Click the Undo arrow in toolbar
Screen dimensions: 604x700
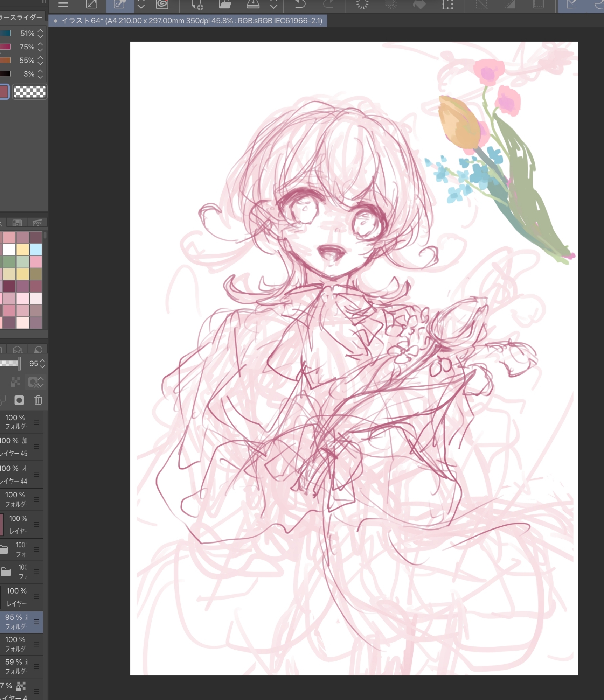click(x=300, y=4)
